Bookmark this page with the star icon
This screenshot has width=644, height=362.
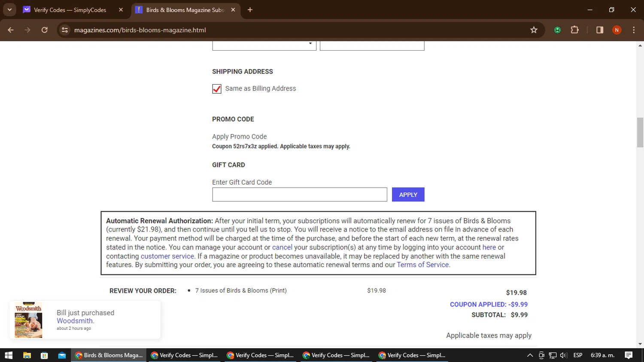(534, 30)
